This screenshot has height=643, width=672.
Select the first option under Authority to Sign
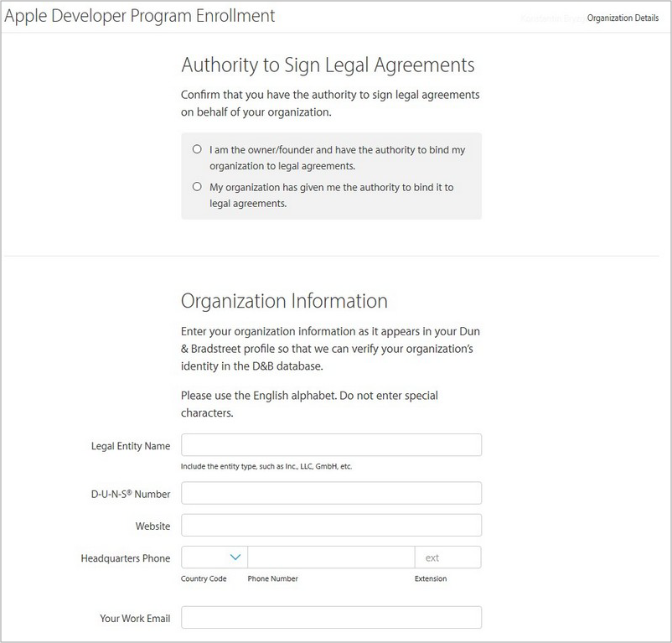point(197,148)
